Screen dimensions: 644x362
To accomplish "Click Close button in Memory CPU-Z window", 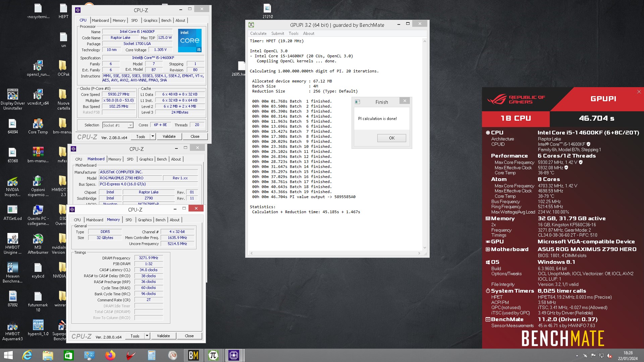I will [189, 336].
